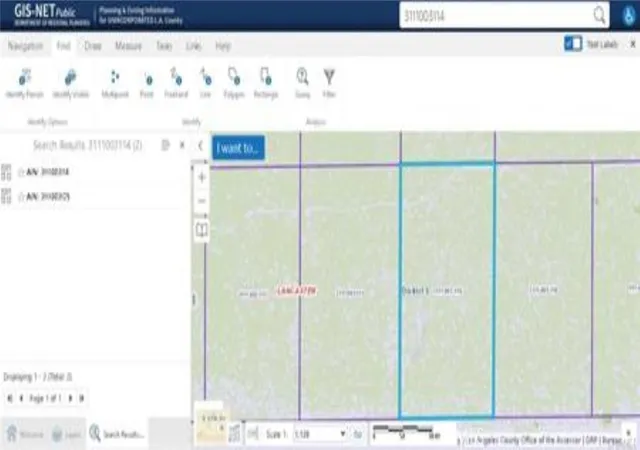Open the map bookmarks button
Screen dimensions: 640x450
tap(202, 230)
